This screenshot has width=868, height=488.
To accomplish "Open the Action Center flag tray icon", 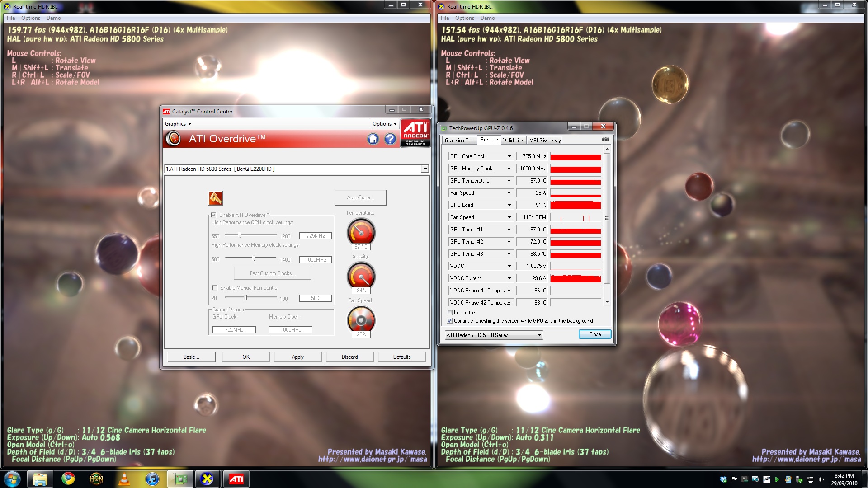I will click(734, 479).
